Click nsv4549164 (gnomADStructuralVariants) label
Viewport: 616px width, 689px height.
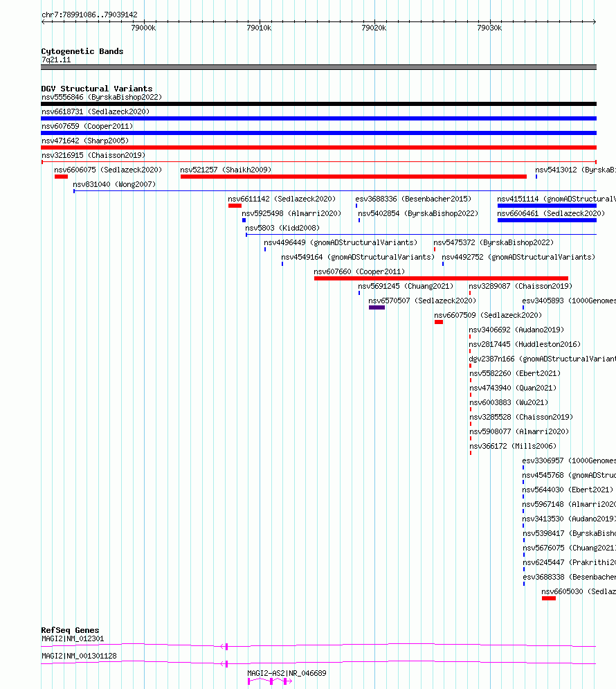pyautogui.click(x=358, y=257)
